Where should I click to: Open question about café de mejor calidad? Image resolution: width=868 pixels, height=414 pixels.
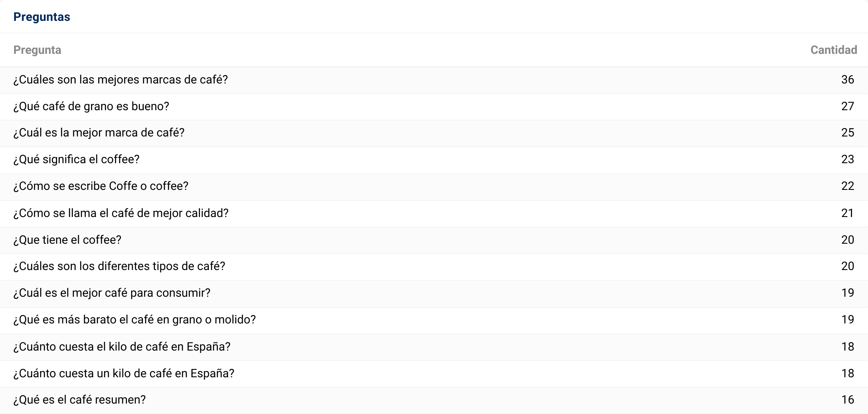(121, 213)
